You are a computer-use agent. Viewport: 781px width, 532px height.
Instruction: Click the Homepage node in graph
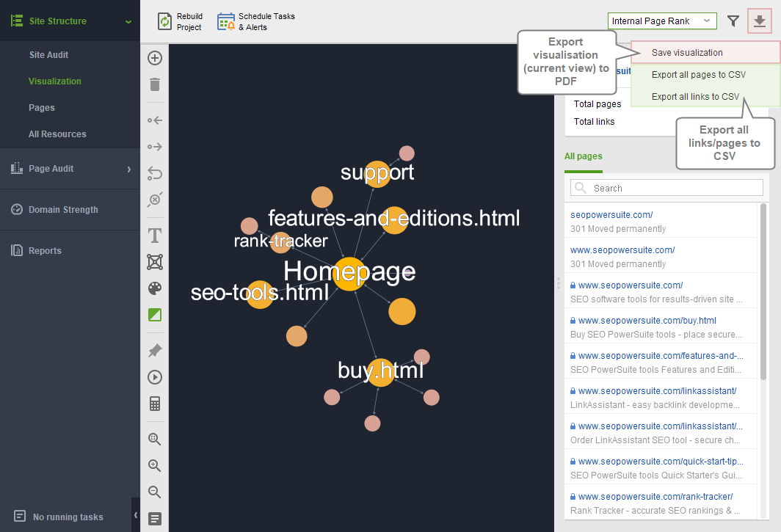[x=349, y=274]
